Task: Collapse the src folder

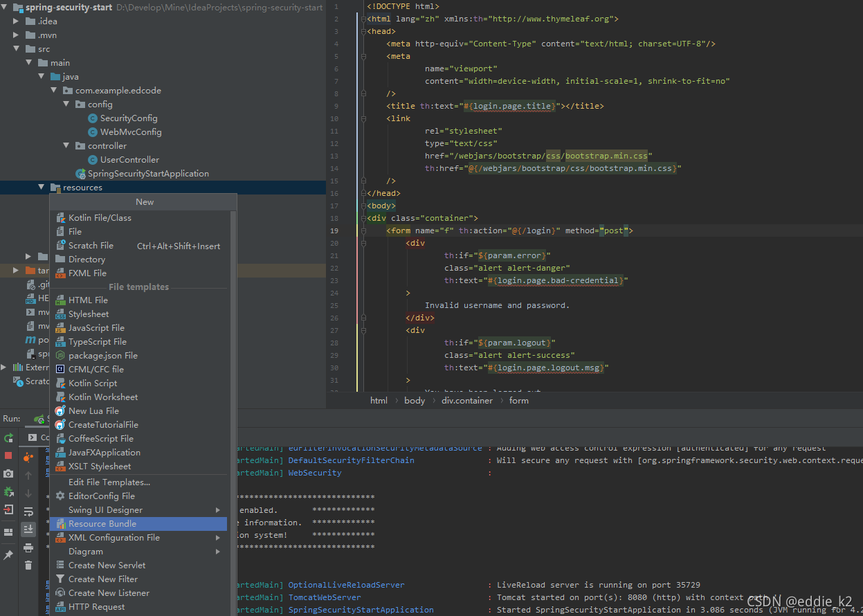Action: click(17, 49)
